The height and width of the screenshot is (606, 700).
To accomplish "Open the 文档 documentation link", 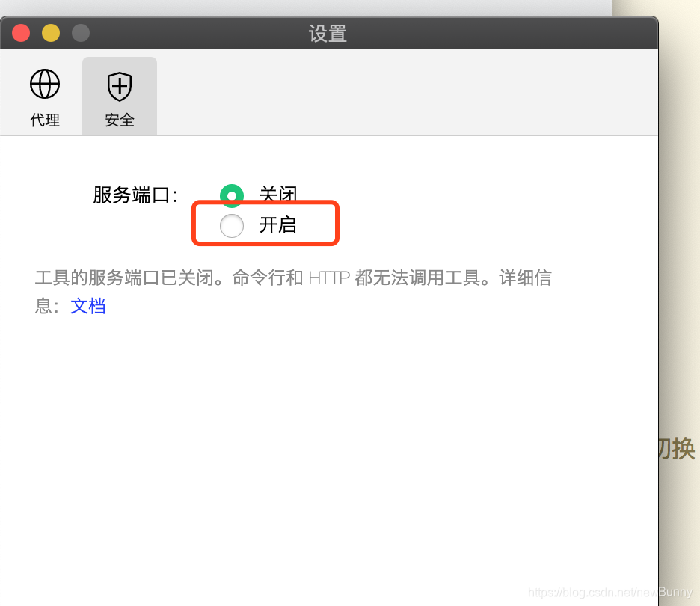I will coord(87,305).
